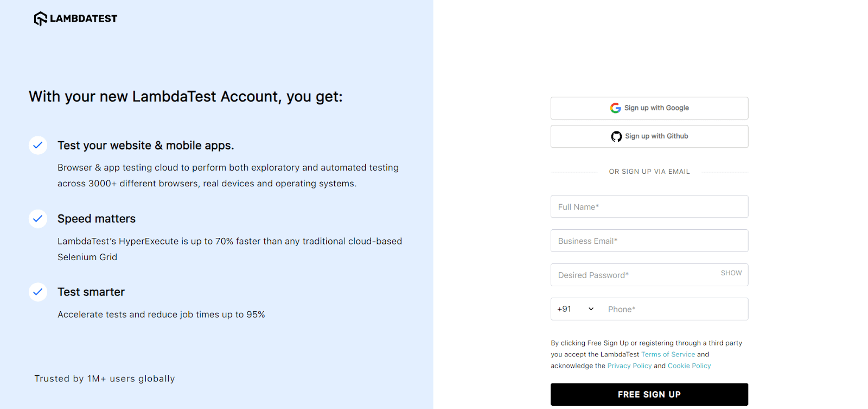Select Sign up with Google

[x=649, y=108]
